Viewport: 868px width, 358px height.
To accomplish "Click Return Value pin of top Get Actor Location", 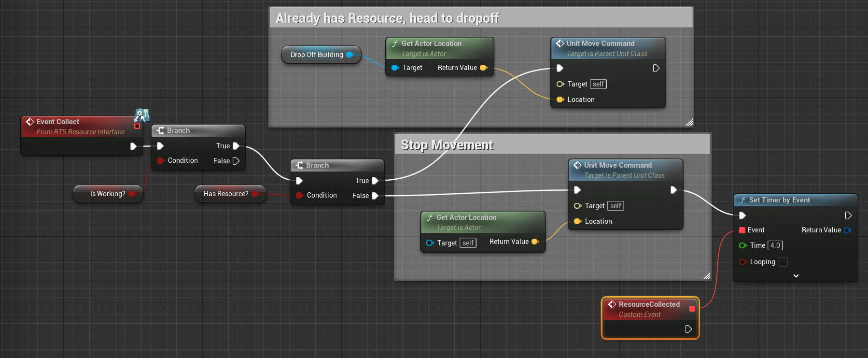I will pyautogui.click(x=483, y=68).
